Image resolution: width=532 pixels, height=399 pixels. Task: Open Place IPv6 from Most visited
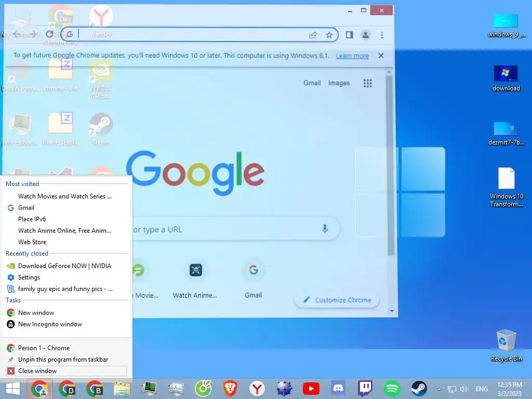(x=66, y=219)
